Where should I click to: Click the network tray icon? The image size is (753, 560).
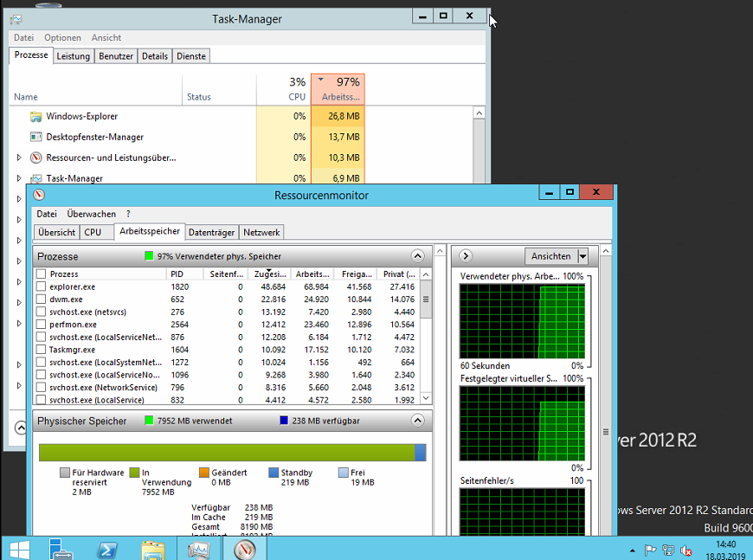click(668, 550)
